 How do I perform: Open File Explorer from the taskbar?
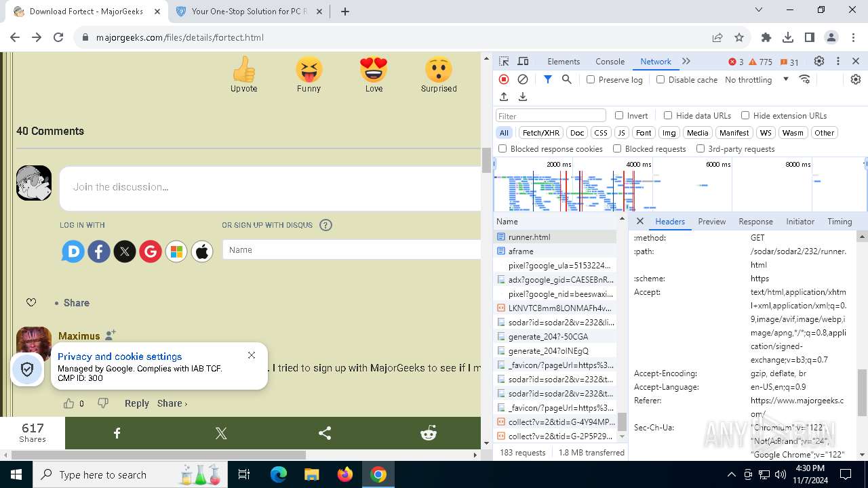312,474
